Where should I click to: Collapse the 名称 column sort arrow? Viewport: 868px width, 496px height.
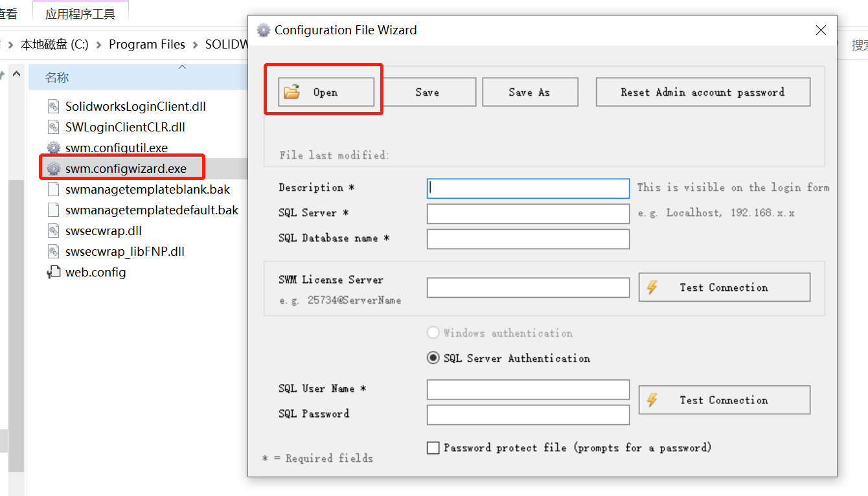(182, 67)
